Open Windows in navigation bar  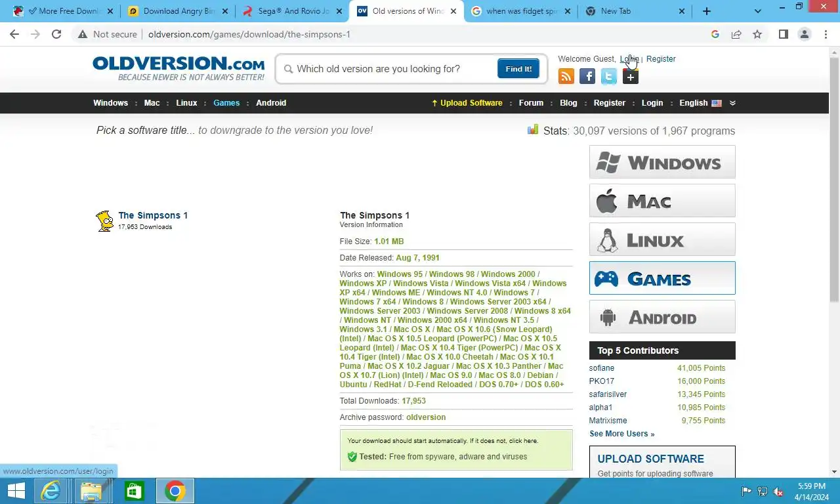tap(110, 103)
